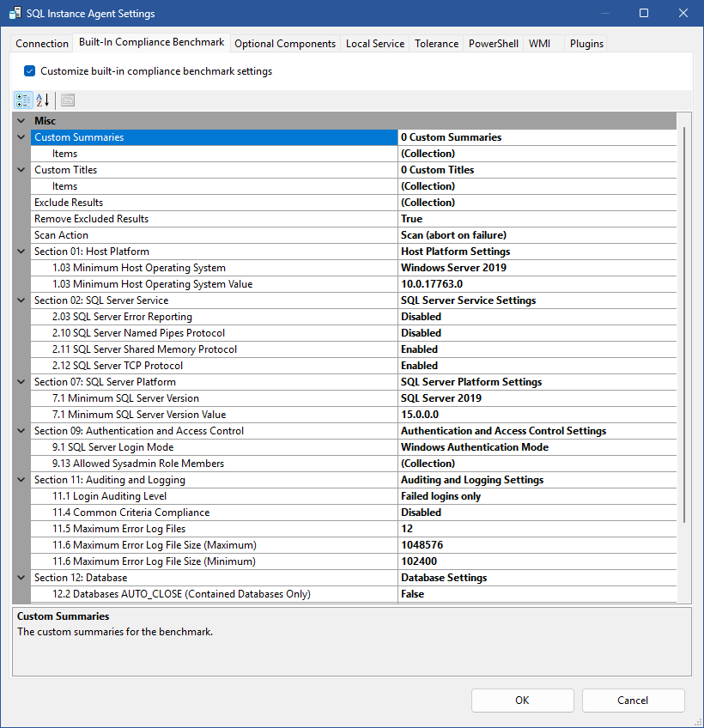Image resolution: width=704 pixels, height=728 pixels.
Task: Collapse Section 02: SQL Server Service
Action: coord(21,300)
